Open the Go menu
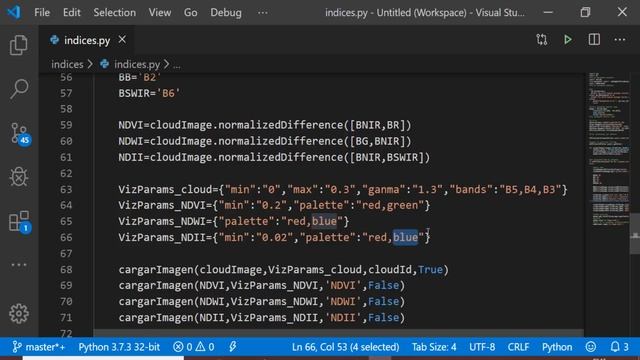Screen dimensions: 640x360 [191, 13]
